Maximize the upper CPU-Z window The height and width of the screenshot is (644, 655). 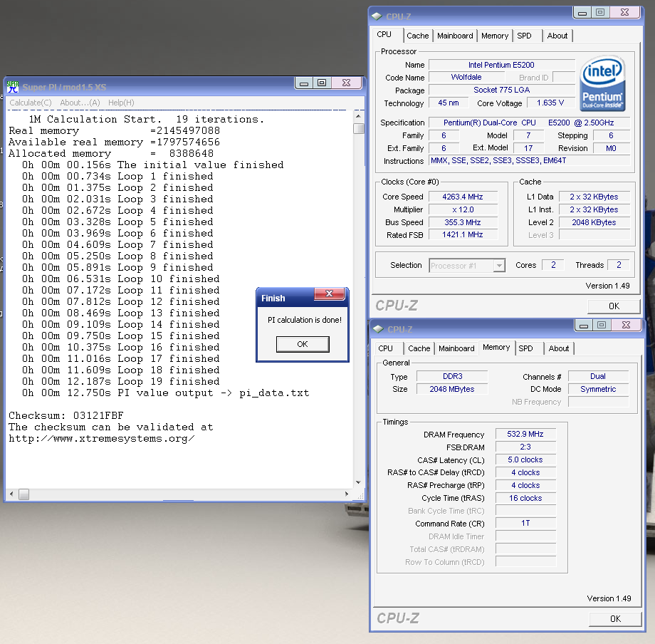tap(600, 13)
